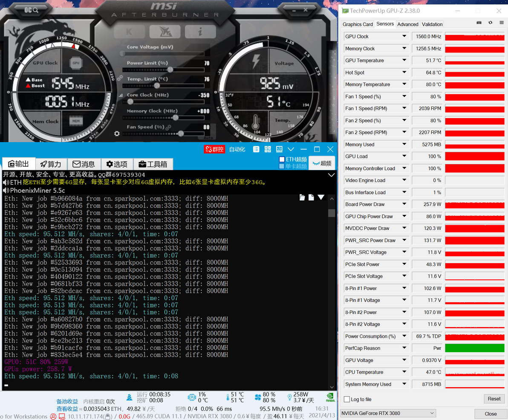The width and height of the screenshot is (508, 420).
Task: Enable the ETH超频 checkbox
Action: coord(282,159)
